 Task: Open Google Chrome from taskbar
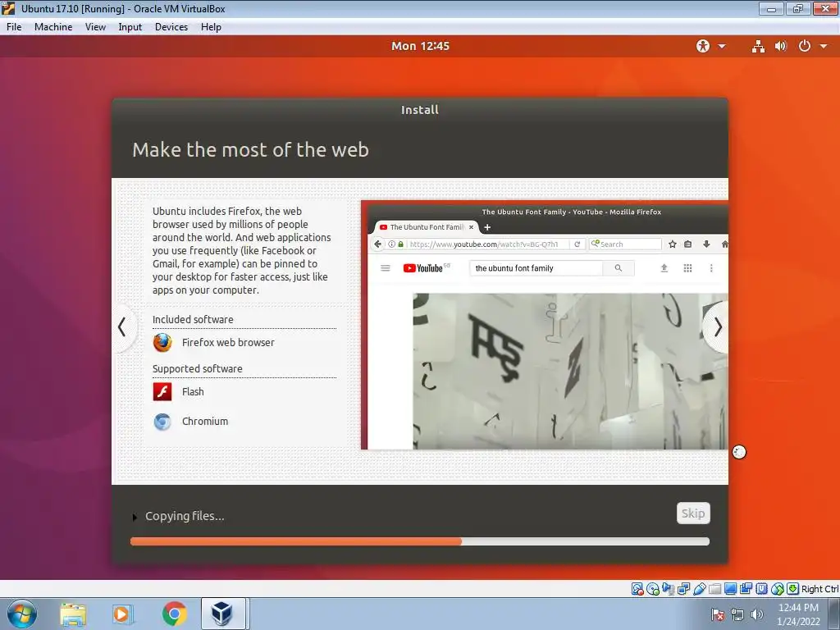pyautogui.click(x=174, y=614)
